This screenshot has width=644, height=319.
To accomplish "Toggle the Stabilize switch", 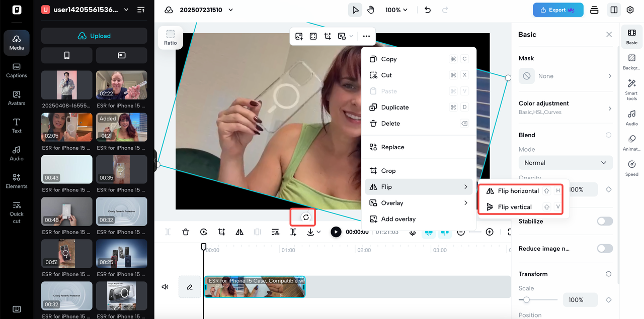I will (605, 221).
